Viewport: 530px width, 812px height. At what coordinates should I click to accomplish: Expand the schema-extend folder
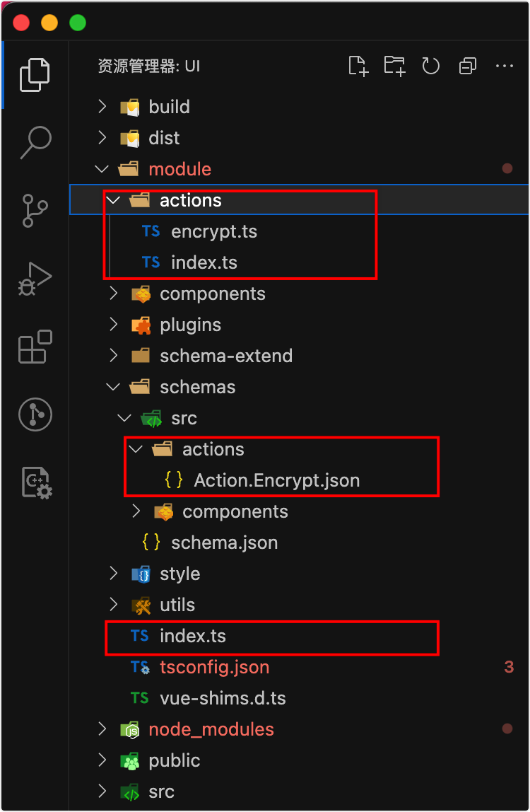coord(225,356)
